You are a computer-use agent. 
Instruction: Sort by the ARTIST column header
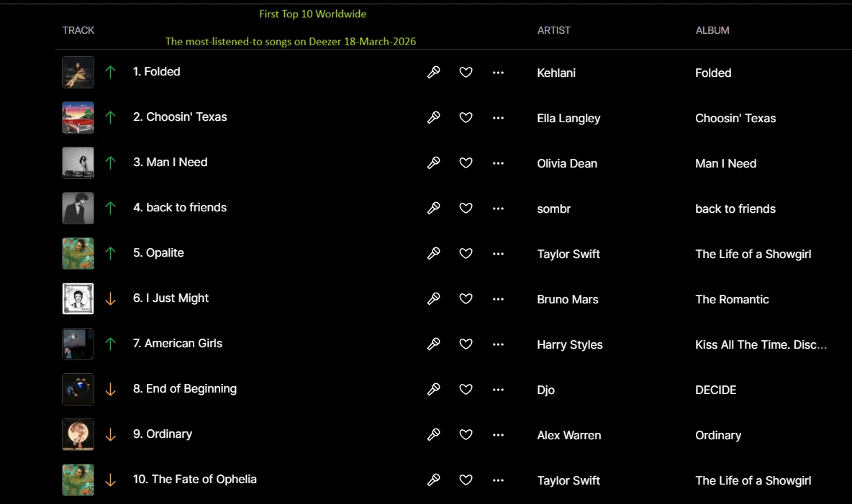[x=553, y=30]
